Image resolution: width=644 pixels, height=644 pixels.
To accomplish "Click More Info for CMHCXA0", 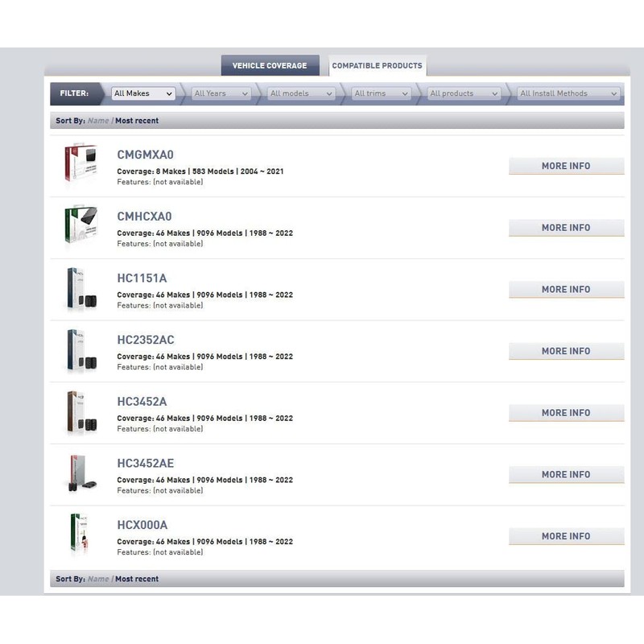I will coord(567,228).
